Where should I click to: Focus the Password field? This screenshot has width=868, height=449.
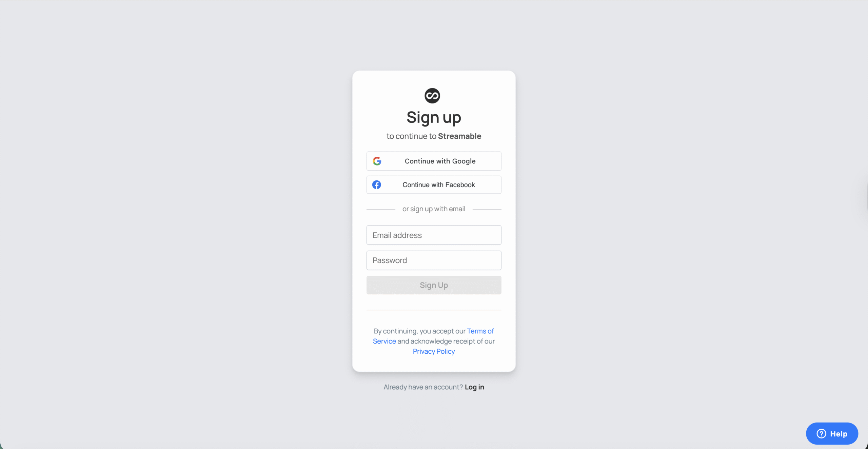pyautogui.click(x=434, y=260)
